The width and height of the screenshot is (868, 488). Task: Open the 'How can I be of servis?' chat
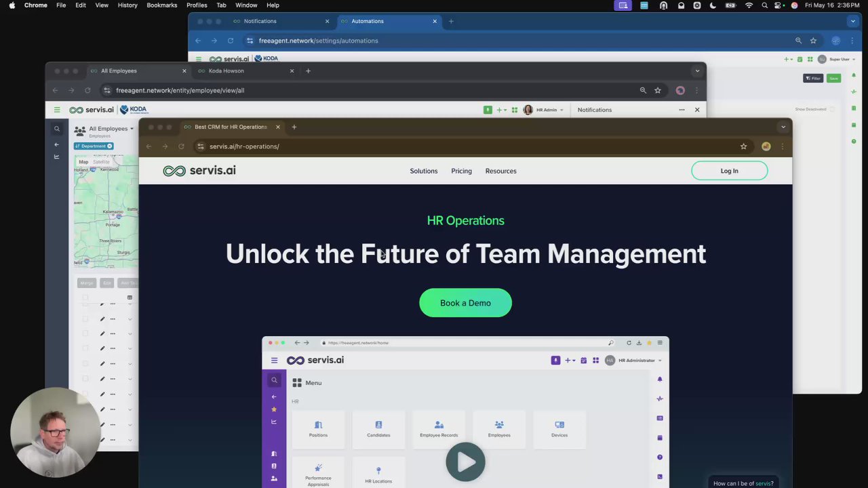click(743, 483)
